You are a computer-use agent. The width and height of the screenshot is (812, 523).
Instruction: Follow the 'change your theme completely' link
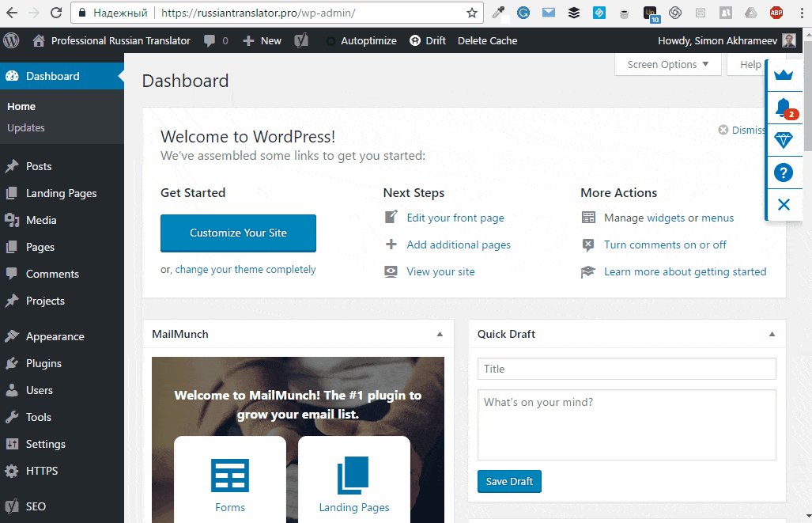[x=245, y=270]
